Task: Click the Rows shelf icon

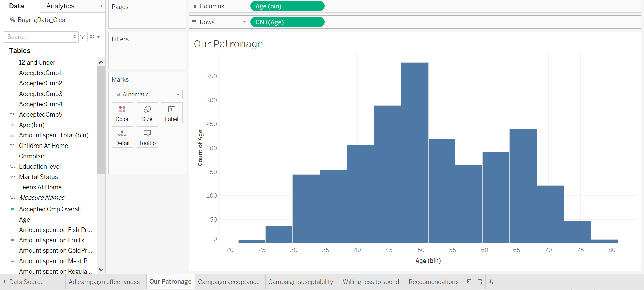Action: pos(194,22)
